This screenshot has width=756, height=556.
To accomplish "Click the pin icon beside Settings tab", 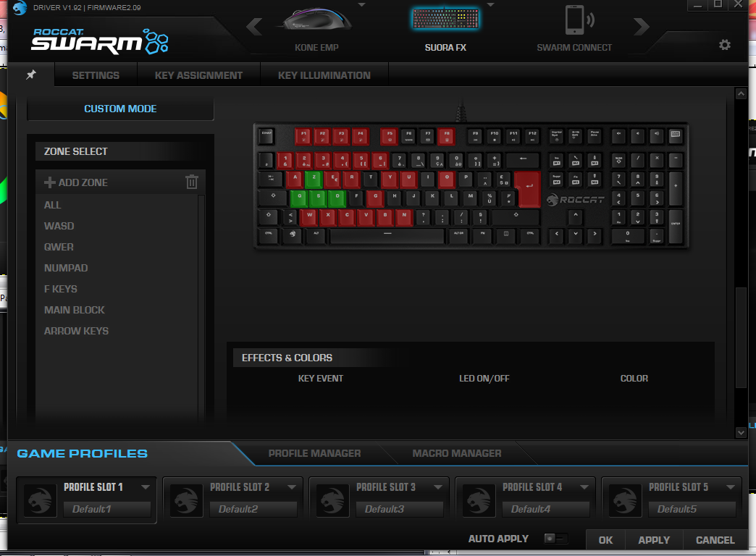I will (31, 75).
